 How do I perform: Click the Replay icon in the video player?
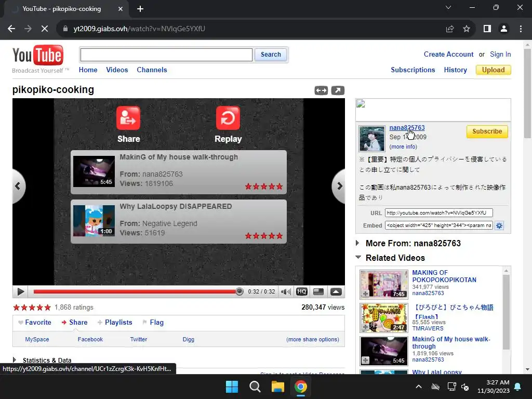pyautogui.click(x=228, y=118)
